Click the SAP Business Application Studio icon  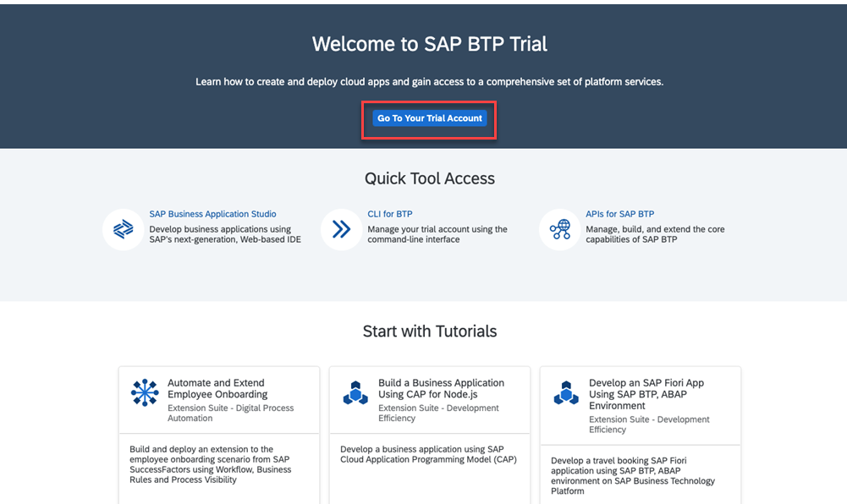pyautogui.click(x=124, y=229)
